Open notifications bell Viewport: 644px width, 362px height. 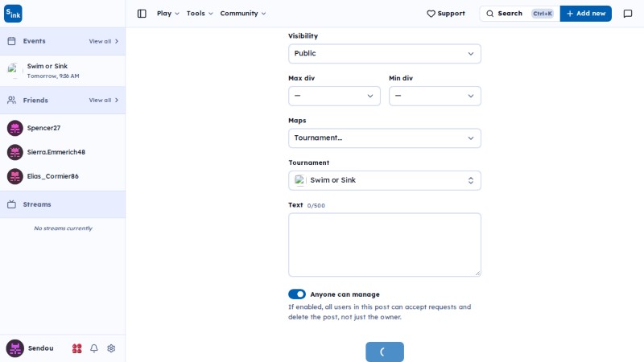94,348
